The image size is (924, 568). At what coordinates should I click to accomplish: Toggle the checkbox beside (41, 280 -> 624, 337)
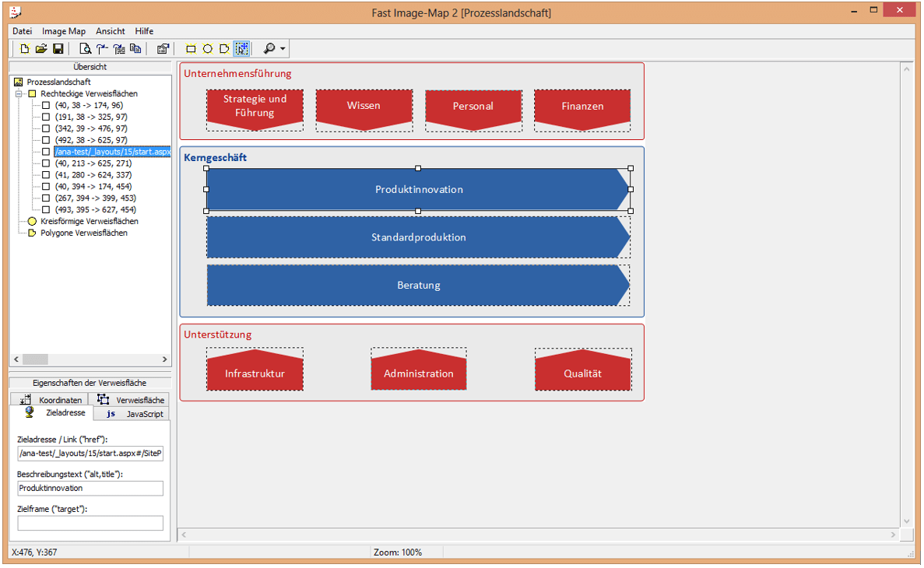point(45,174)
